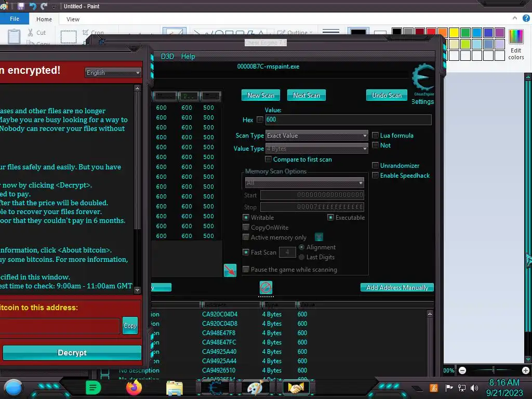Open the English language dropdown in ransom window
This screenshot has height=399, width=532.
pyautogui.click(x=113, y=73)
